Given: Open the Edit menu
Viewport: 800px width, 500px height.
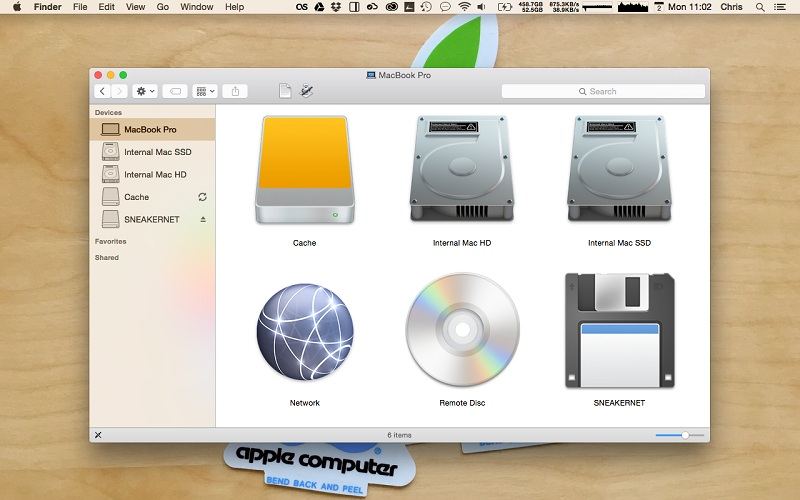Looking at the screenshot, I should [106, 7].
